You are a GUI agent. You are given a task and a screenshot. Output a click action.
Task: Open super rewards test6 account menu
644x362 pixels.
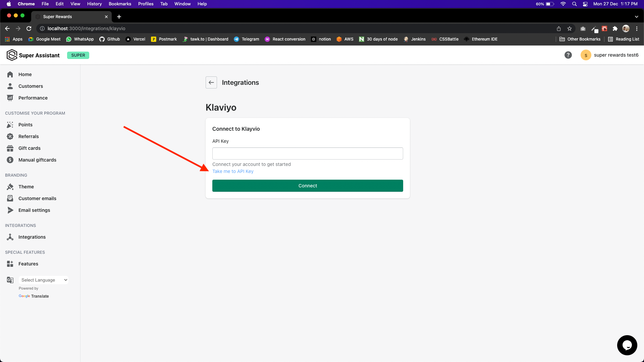609,55
